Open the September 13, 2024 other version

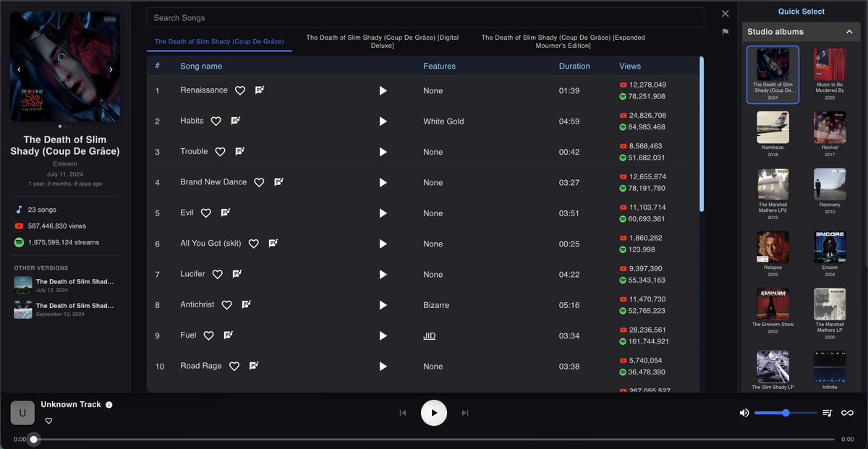65,309
